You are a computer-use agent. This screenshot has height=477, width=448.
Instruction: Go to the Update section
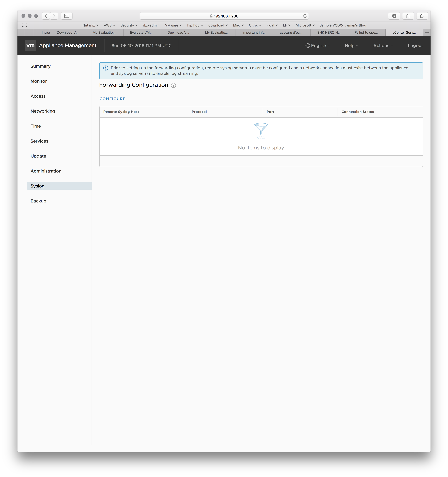[x=38, y=156]
